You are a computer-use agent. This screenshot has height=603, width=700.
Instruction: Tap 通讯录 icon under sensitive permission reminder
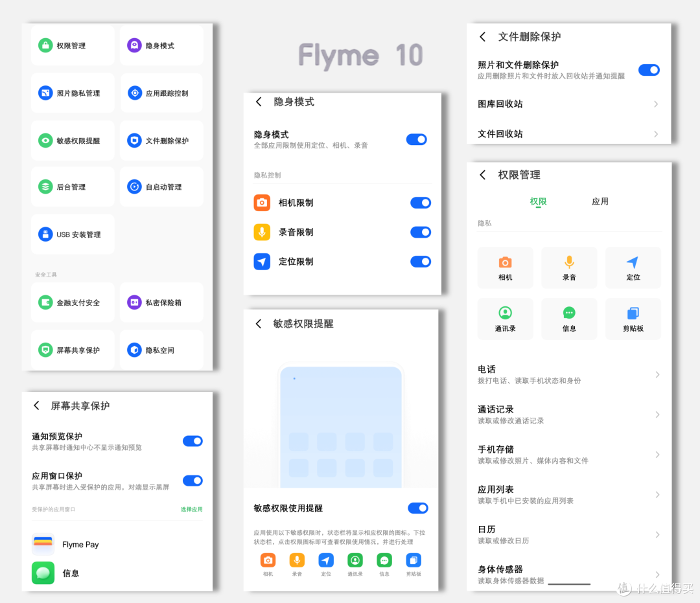(x=355, y=560)
